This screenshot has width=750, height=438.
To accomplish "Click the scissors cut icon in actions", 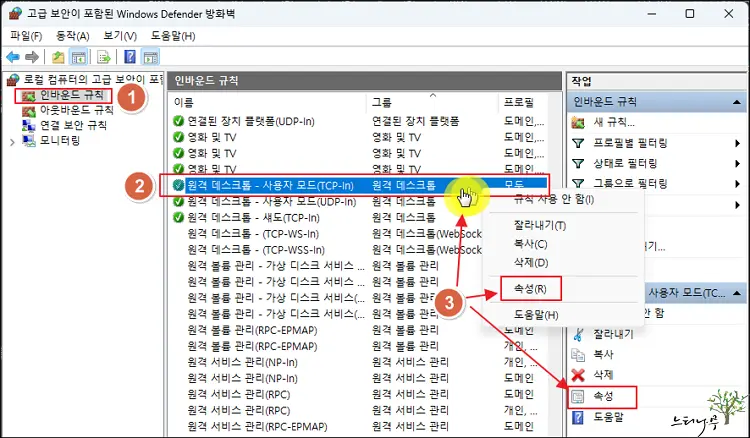I will pyautogui.click(x=578, y=334).
